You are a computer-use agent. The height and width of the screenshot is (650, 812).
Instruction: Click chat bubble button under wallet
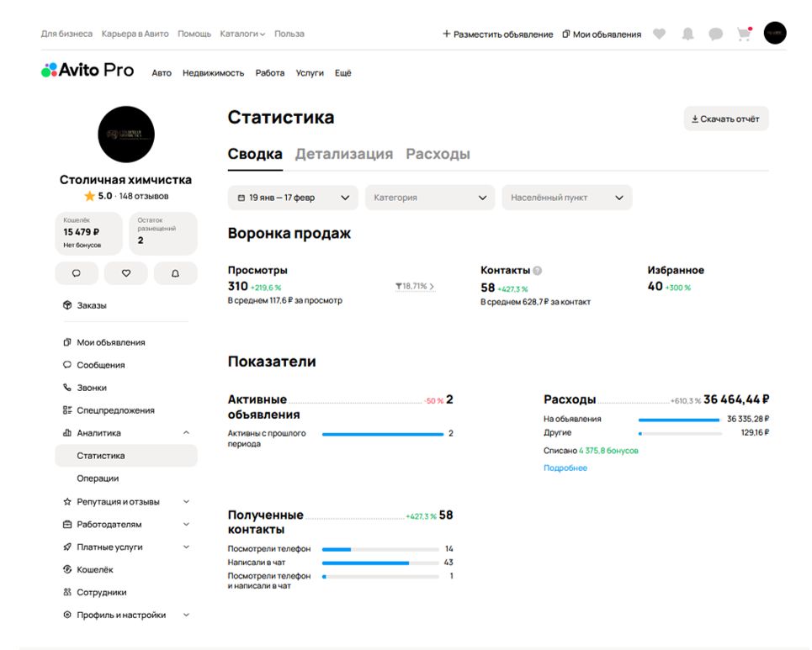click(x=77, y=273)
